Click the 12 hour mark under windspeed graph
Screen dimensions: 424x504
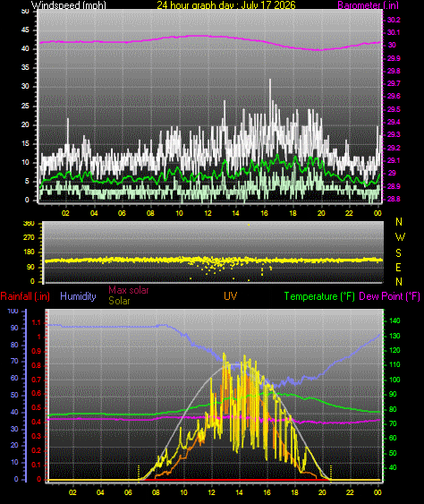pos(208,213)
